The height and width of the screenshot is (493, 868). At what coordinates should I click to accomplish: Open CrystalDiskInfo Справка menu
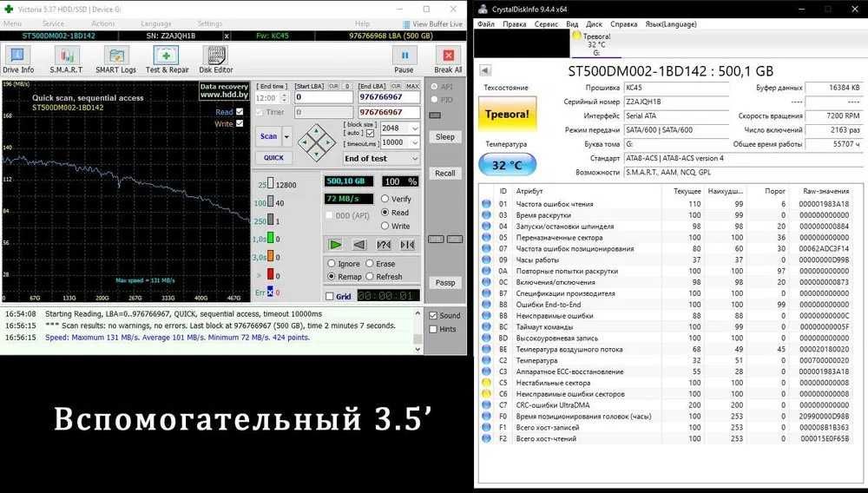(x=624, y=23)
